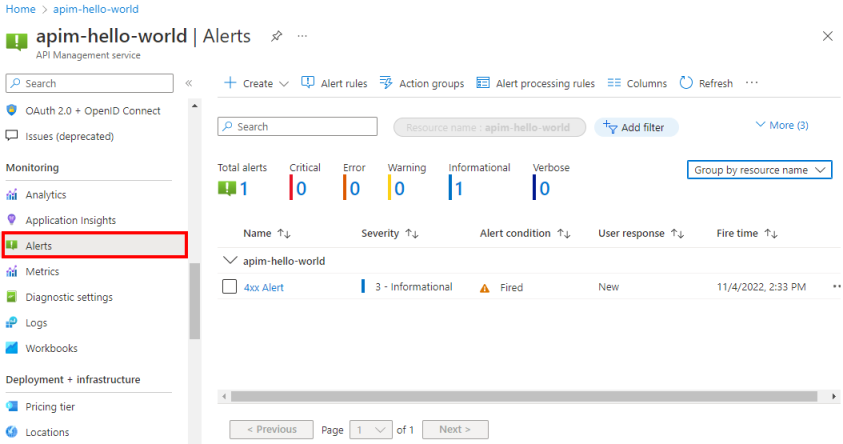The height and width of the screenshot is (444, 843).
Task: Open the 4xx Alert row ellipsis menu
Action: coord(837,287)
